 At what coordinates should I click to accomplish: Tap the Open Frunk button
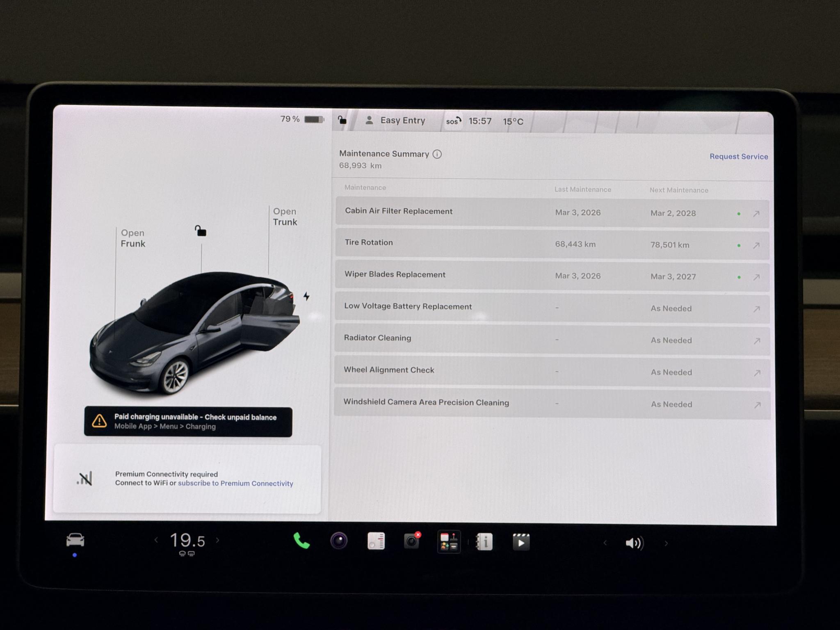(x=133, y=238)
